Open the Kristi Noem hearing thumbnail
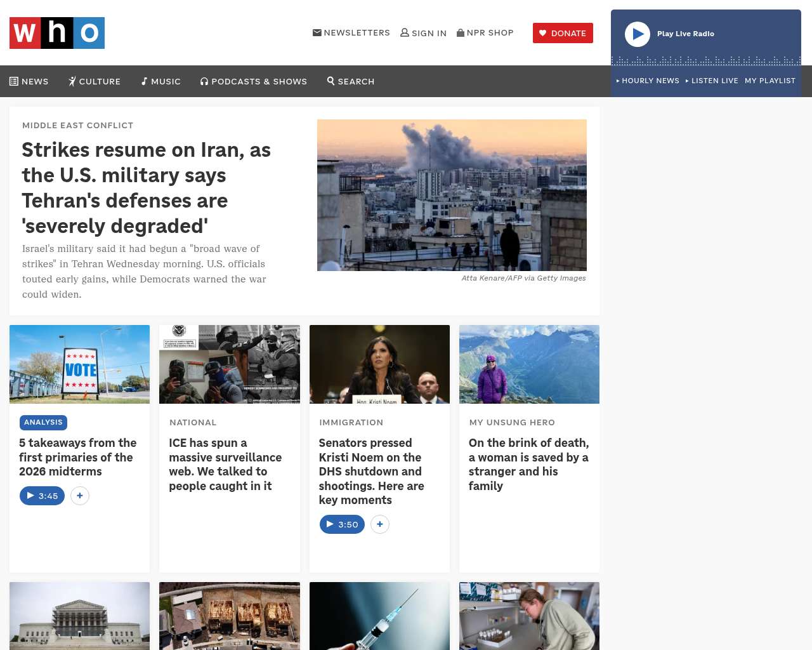The width and height of the screenshot is (812, 650). pos(379,364)
